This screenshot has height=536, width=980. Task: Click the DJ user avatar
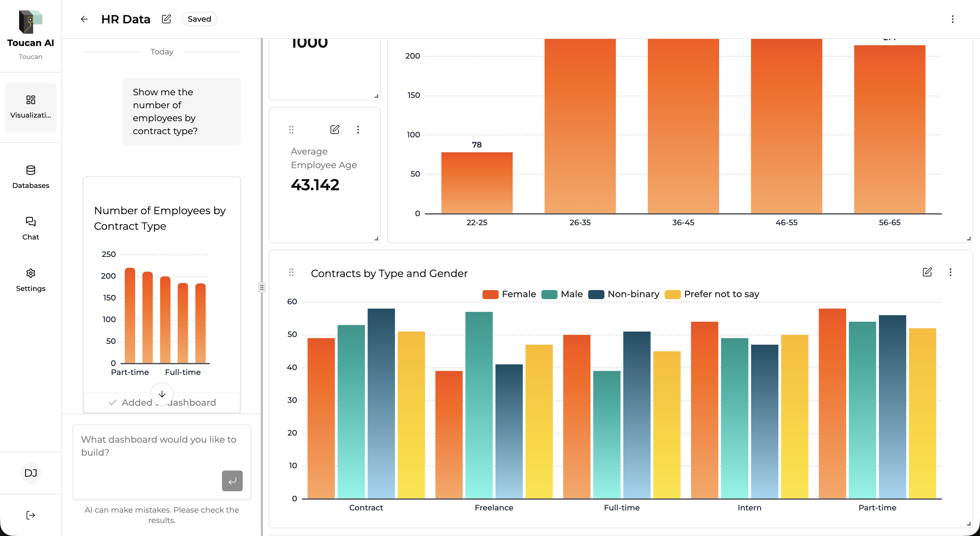[x=30, y=473]
